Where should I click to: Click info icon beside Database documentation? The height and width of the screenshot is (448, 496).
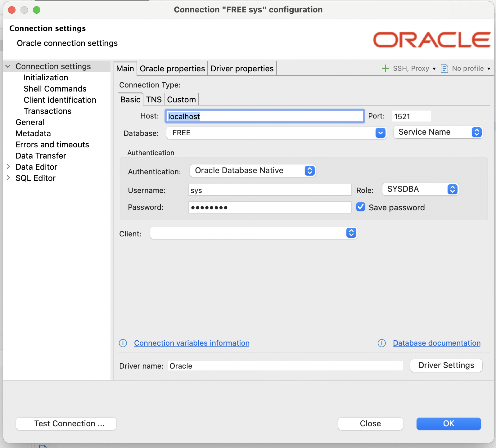pyautogui.click(x=382, y=343)
